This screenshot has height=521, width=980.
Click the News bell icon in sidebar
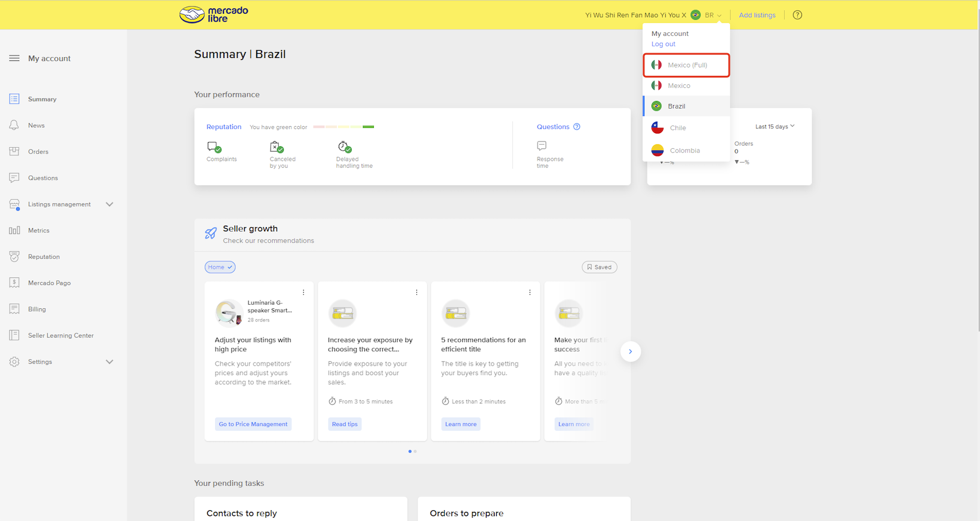point(14,125)
